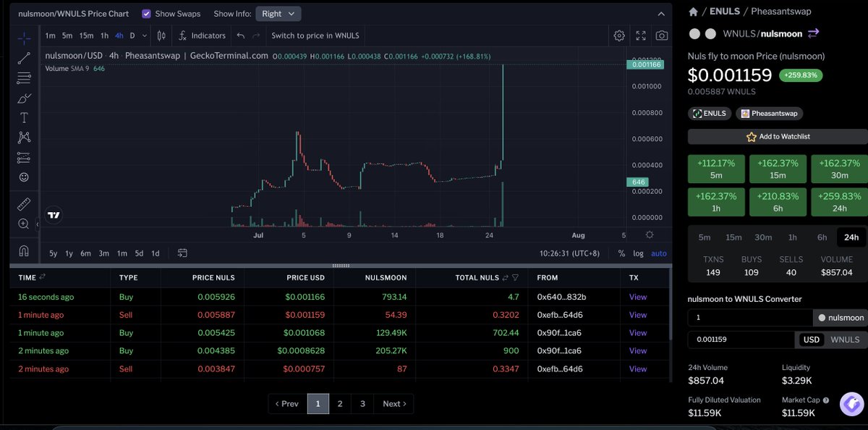The width and height of the screenshot is (868, 430).
Task: Switch converter currency to USD
Action: point(810,340)
